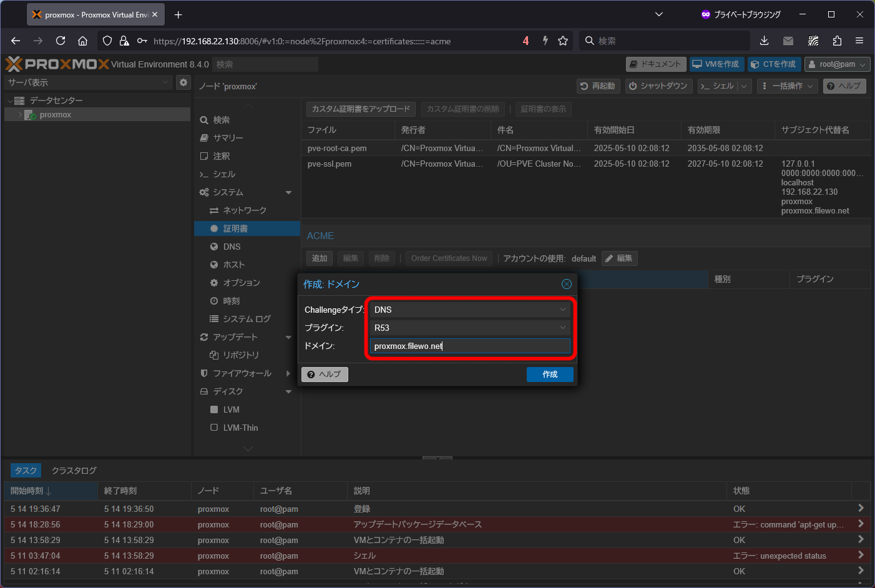Open server view settings gear
The height and width of the screenshot is (588, 875).
[x=183, y=82]
